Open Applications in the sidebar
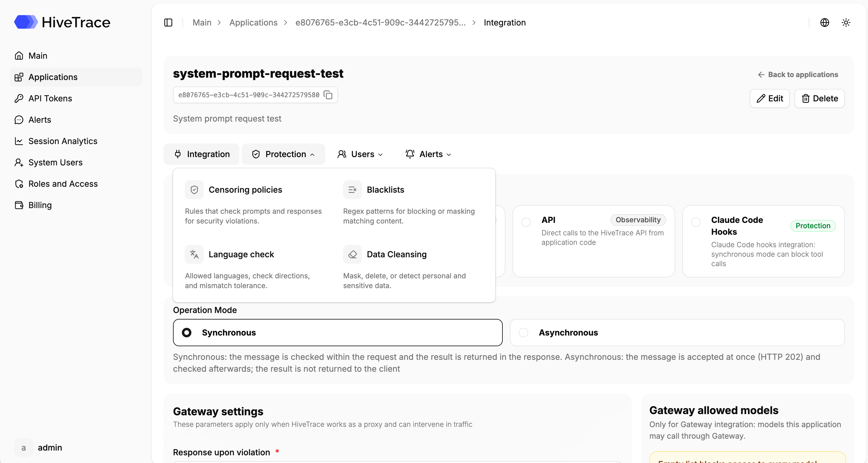The image size is (868, 463). tap(76, 77)
